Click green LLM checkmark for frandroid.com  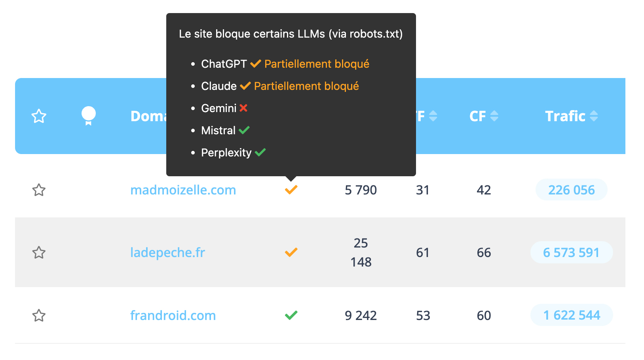[291, 316]
